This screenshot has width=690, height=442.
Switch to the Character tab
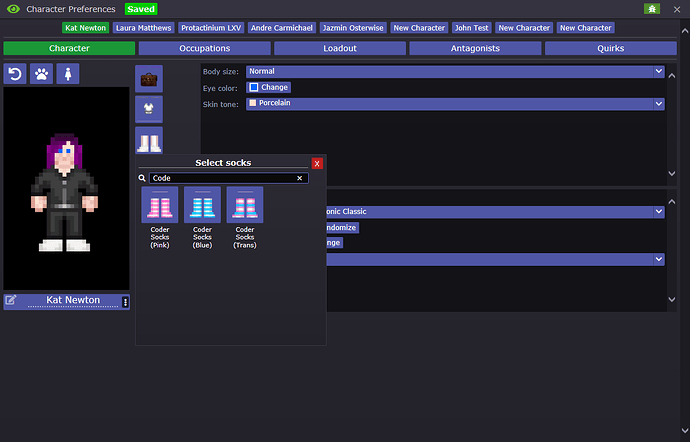tap(69, 48)
